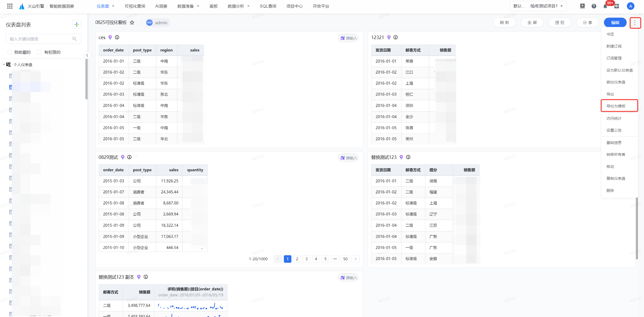Click the 全屏 button

click(532, 23)
